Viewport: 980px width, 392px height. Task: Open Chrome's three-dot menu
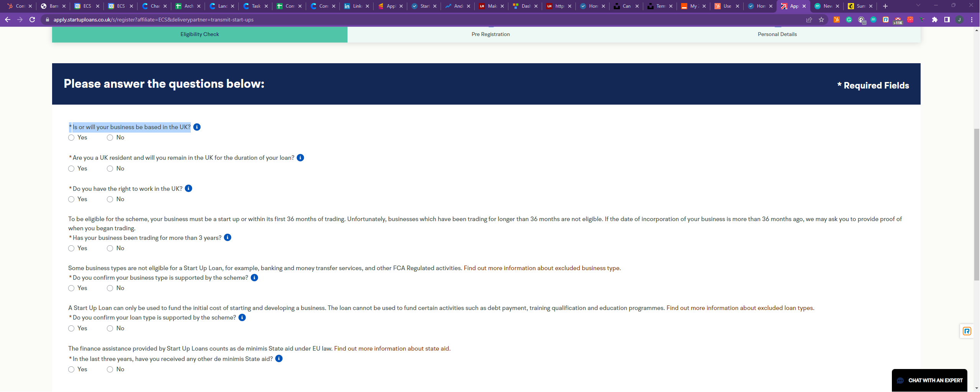[972, 20]
